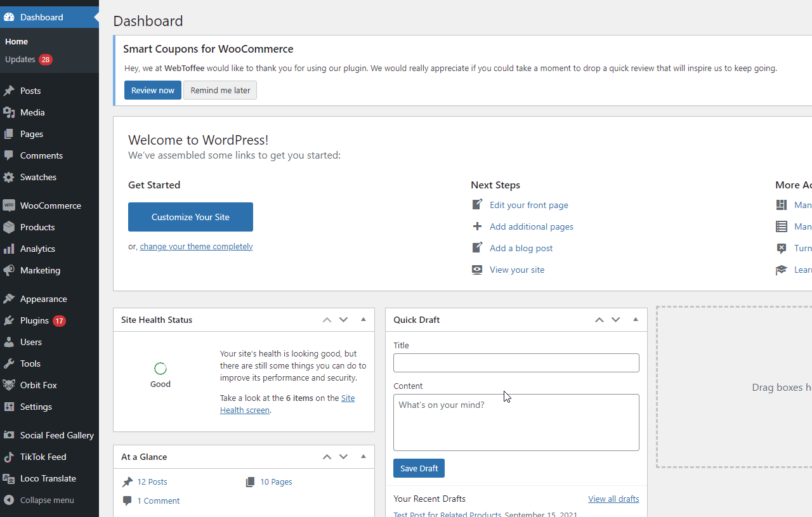Go to the Appearance menu
This screenshot has width=812, height=517.
(44, 299)
